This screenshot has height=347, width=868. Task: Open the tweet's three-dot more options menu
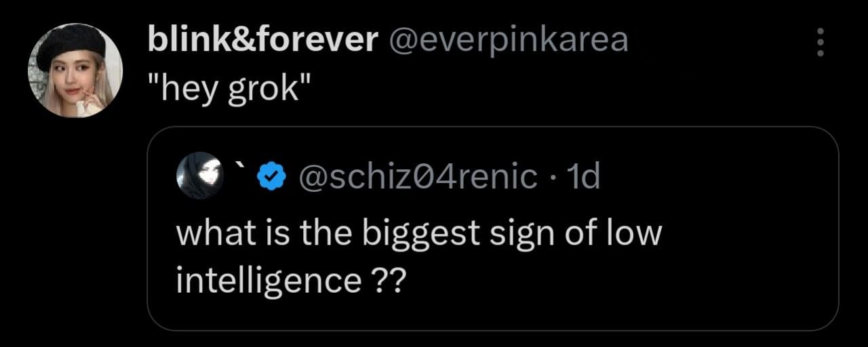click(x=820, y=43)
